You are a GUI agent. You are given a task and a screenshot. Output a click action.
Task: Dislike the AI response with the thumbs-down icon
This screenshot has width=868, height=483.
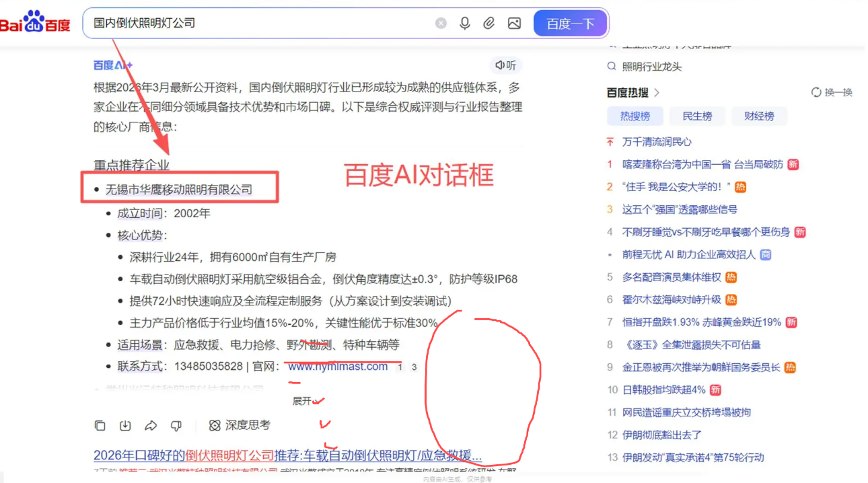click(176, 425)
